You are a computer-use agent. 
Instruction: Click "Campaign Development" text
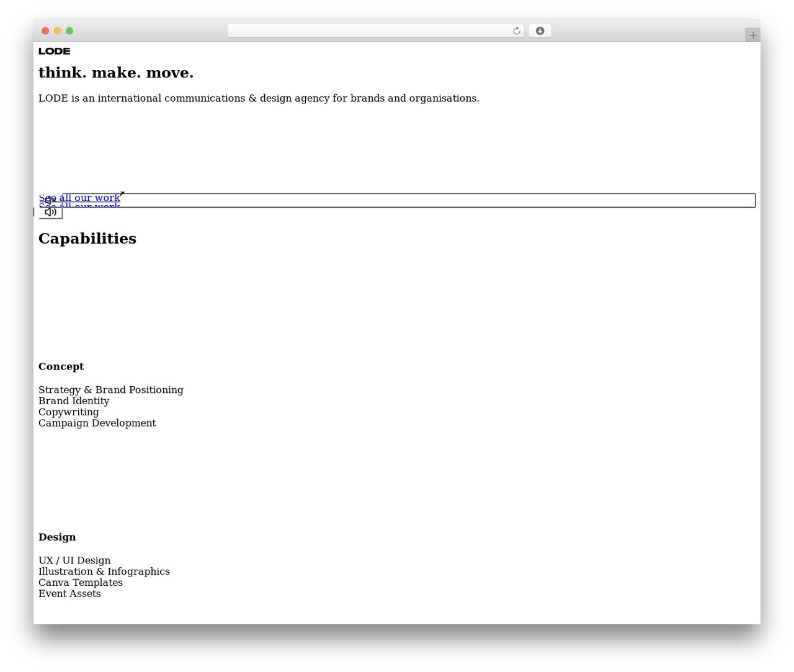(x=97, y=423)
